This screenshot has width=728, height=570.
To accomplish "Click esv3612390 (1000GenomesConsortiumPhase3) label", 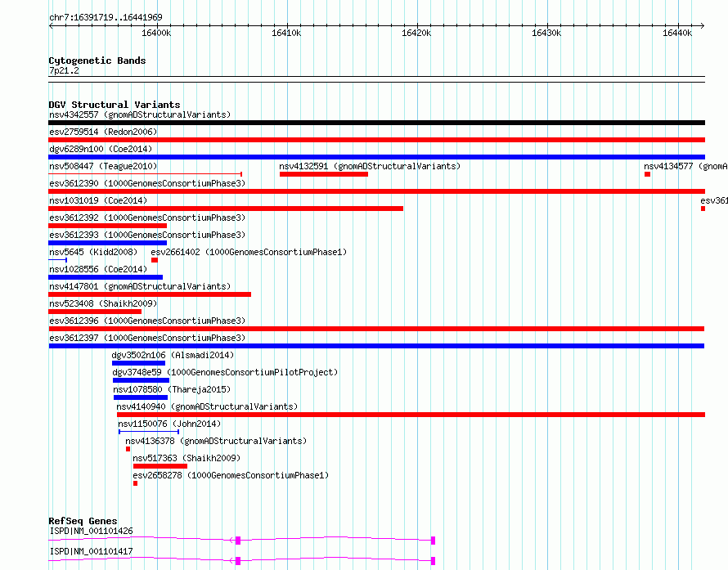I will point(147,183).
